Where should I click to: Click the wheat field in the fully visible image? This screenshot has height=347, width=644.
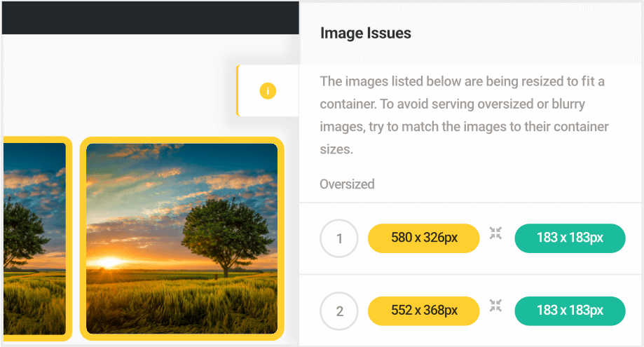click(x=181, y=305)
